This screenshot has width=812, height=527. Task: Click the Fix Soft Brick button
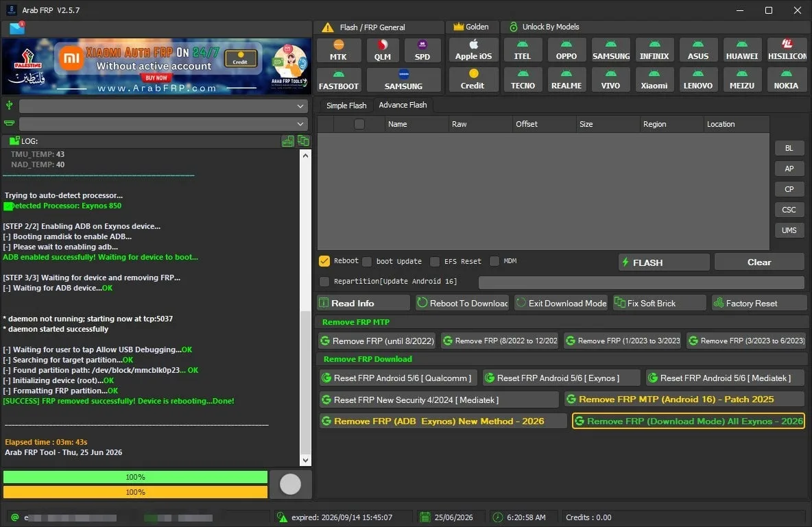659,303
